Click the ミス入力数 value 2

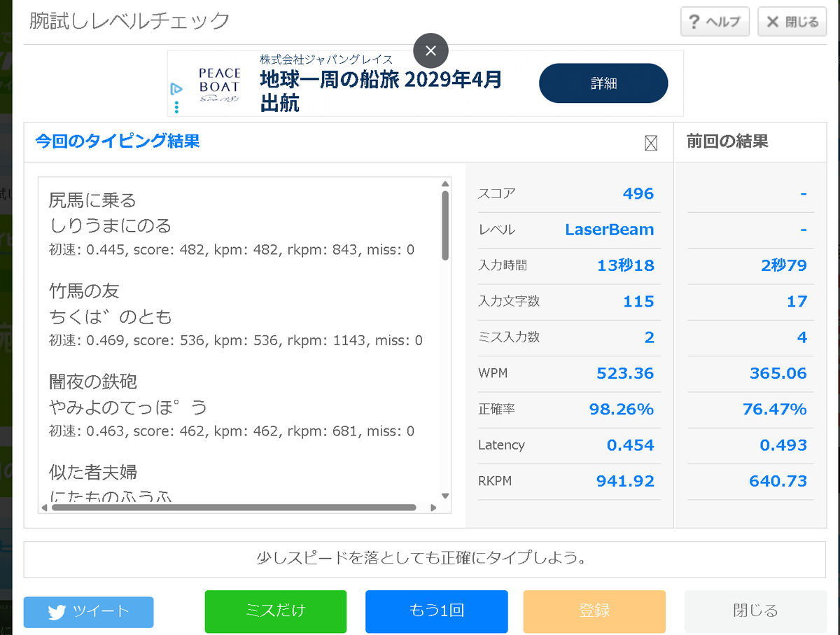pos(650,337)
